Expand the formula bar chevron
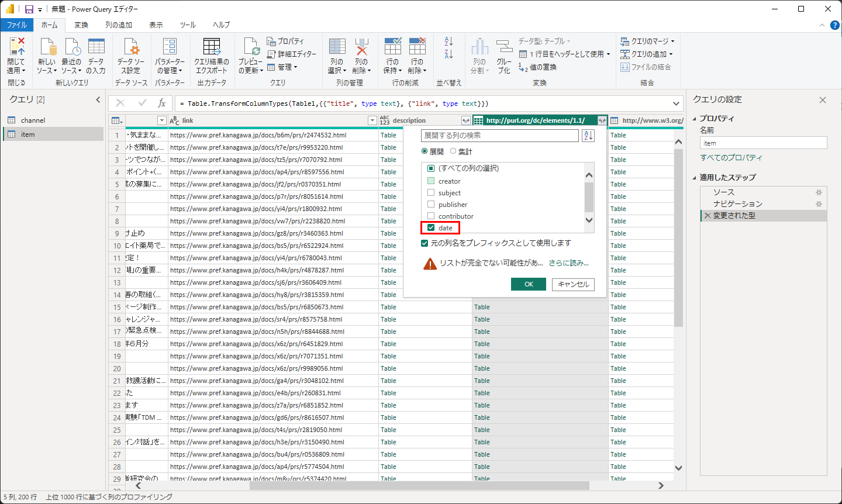Image resolution: width=842 pixels, height=504 pixels. pos(677,103)
